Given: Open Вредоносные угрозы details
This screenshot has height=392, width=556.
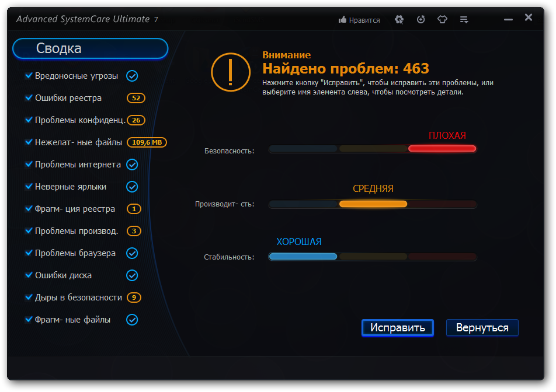Looking at the screenshot, I should pos(77,76).
